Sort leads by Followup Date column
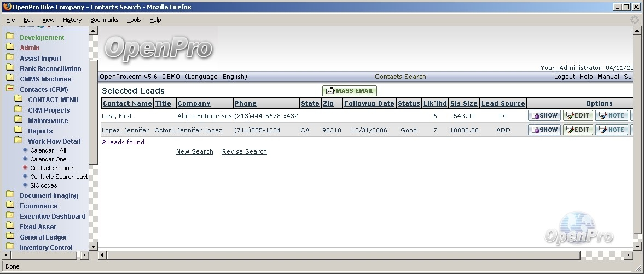Viewport: 644px width, 274px height. [369, 103]
